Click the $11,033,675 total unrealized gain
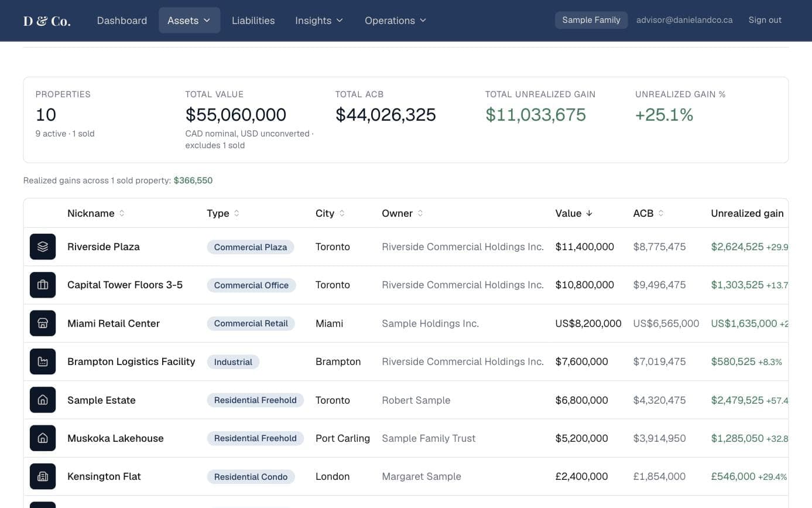The image size is (812, 508). (x=536, y=115)
